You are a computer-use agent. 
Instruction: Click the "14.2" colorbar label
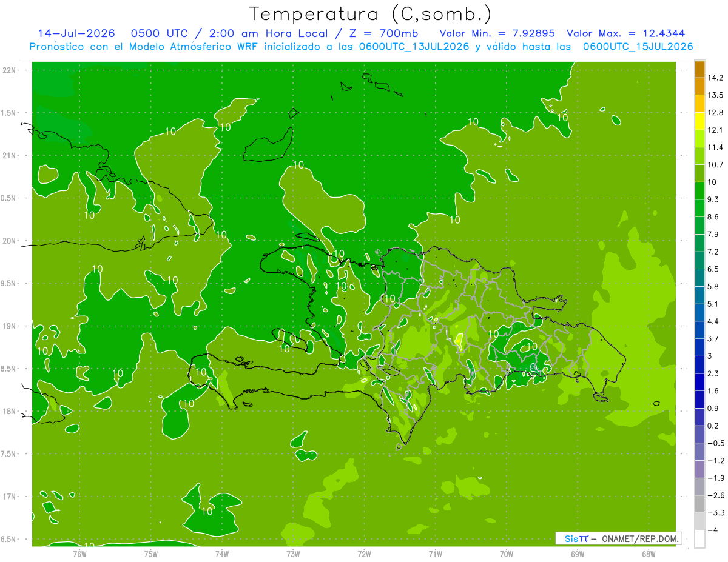(716, 78)
